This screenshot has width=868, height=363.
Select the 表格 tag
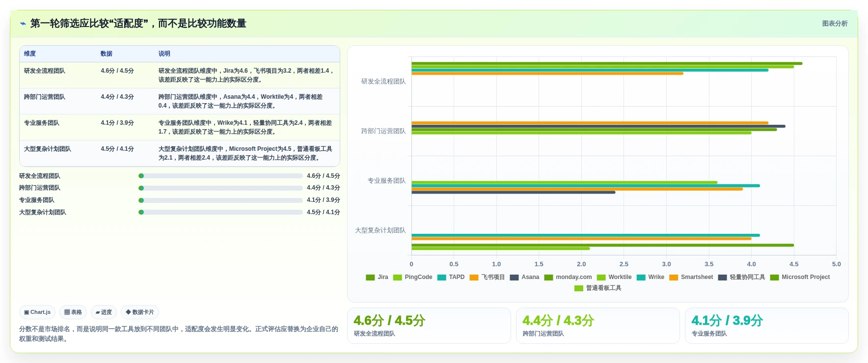coord(73,312)
